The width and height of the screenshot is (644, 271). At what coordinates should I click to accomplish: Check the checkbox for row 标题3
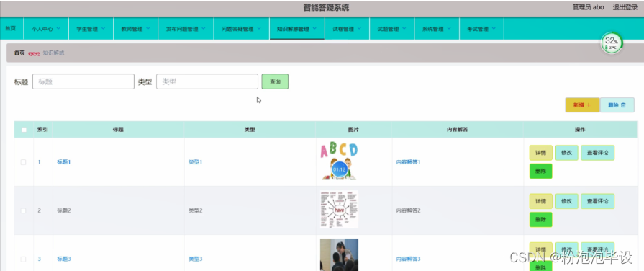tap(24, 259)
